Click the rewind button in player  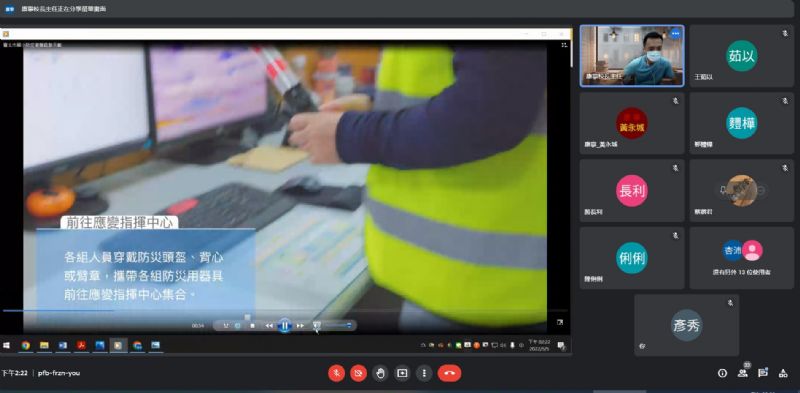tap(269, 326)
